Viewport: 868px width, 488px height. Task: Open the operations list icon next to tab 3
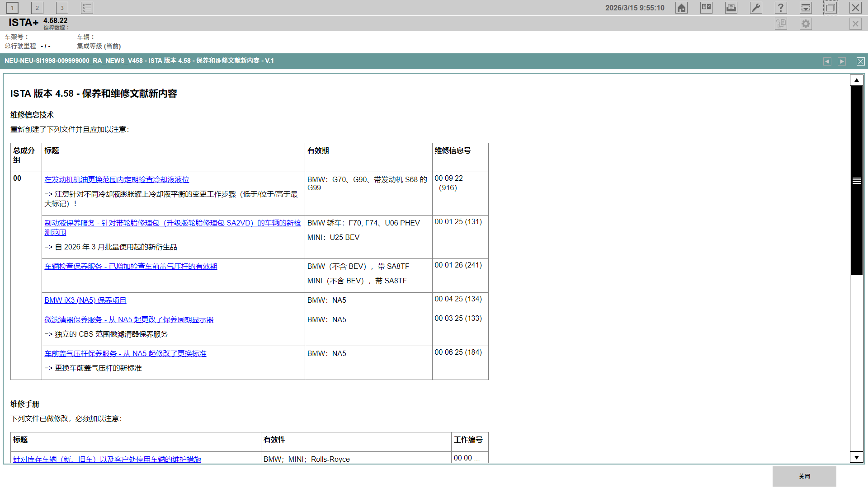coord(87,8)
